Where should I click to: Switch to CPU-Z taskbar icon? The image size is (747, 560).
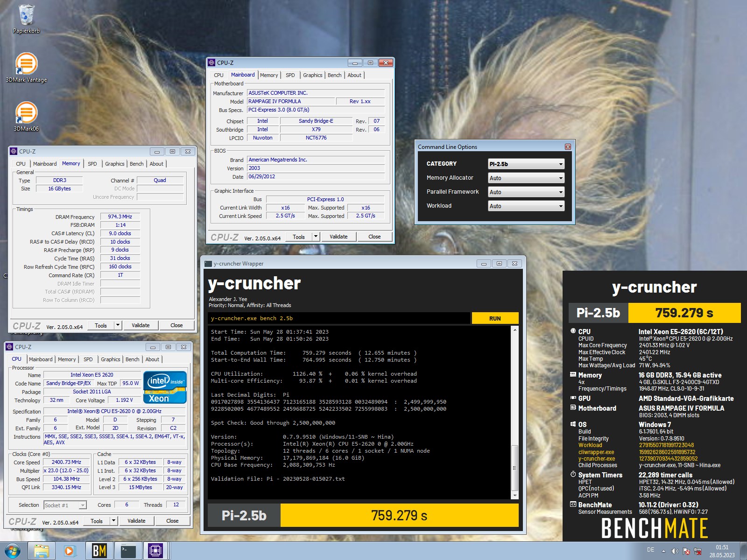tap(155, 551)
